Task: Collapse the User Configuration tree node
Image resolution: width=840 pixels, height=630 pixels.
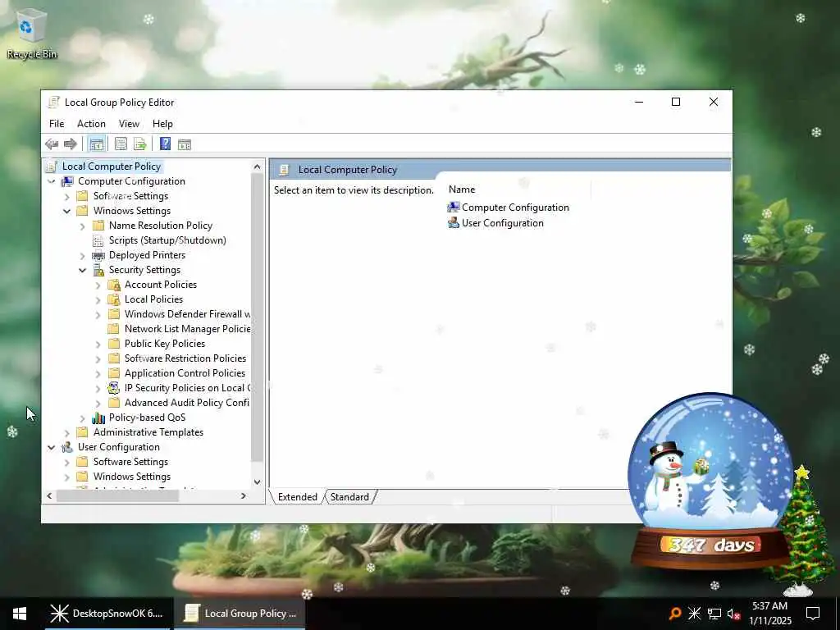Action: [x=52, y=447]
